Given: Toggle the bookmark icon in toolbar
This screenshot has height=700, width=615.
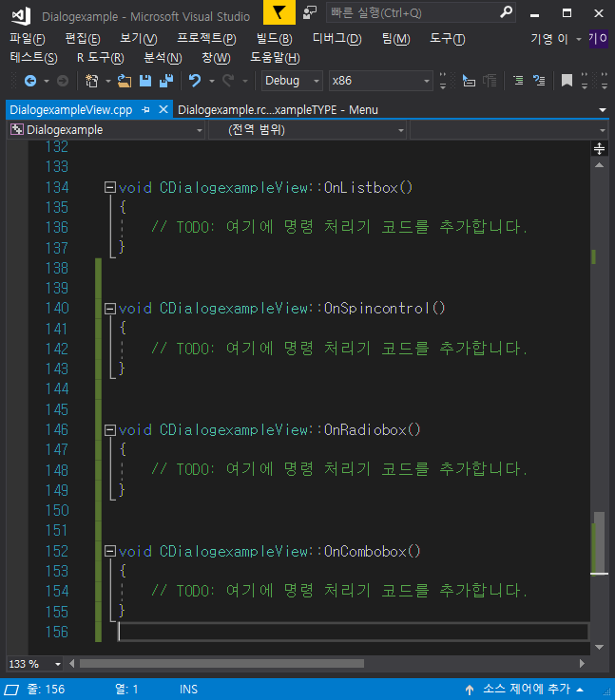Looking at the screenshot, I should pos(567,81).
